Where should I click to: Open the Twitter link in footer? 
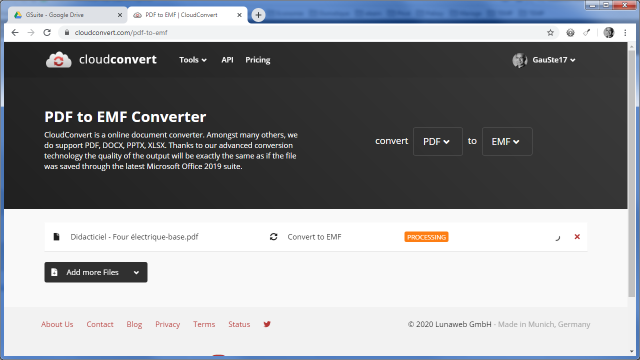click(x=267, y=324)
